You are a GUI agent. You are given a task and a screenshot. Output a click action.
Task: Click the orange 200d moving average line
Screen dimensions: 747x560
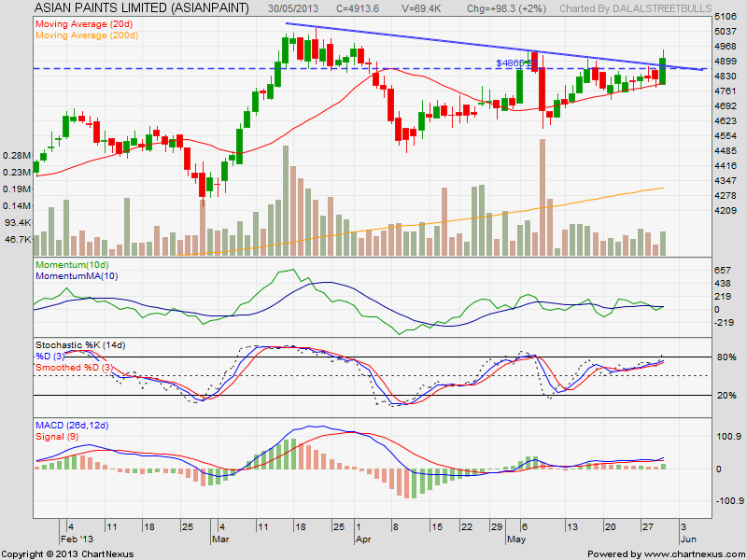421,224
